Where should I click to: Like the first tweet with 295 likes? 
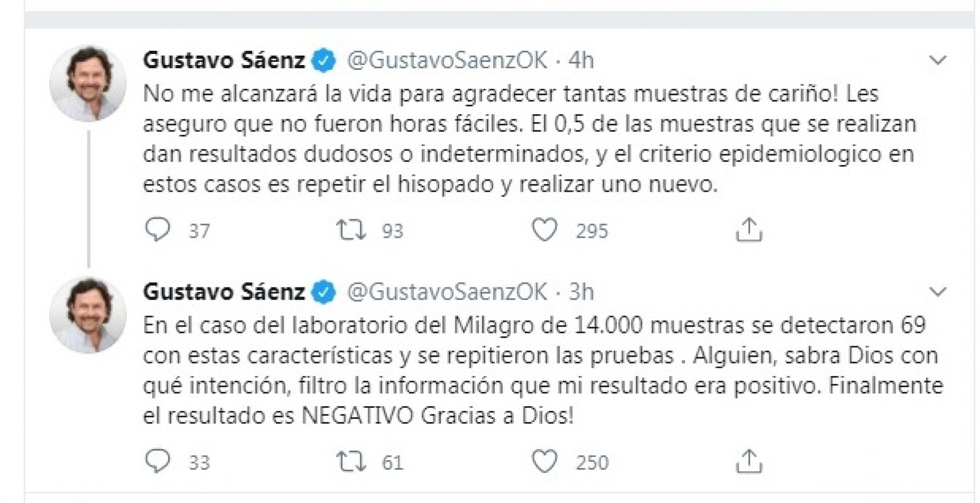click(545, 230)
